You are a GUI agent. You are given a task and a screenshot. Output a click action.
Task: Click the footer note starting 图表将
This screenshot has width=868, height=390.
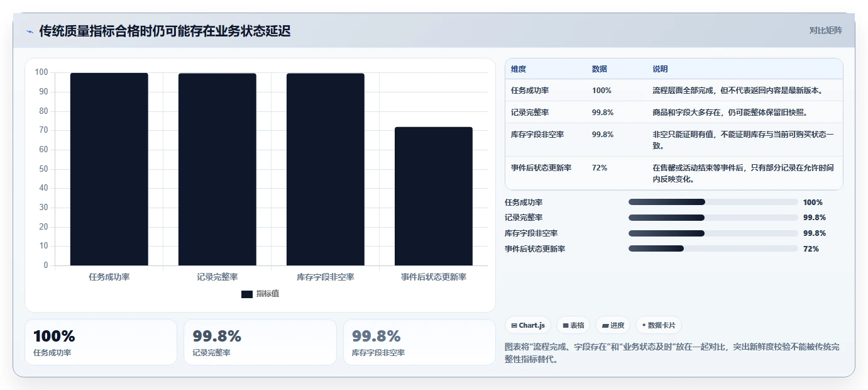pos(672,354)
